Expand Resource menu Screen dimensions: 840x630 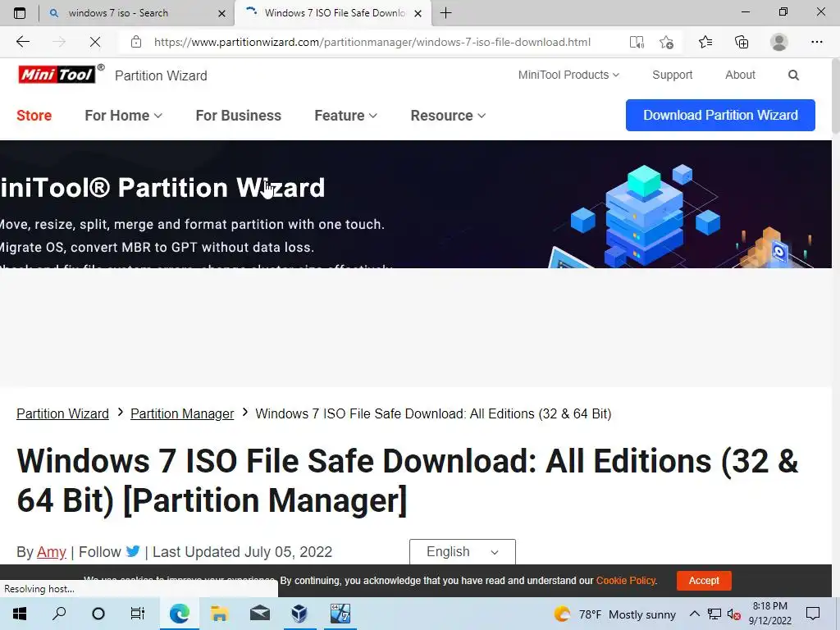click(x=448, y=115)
